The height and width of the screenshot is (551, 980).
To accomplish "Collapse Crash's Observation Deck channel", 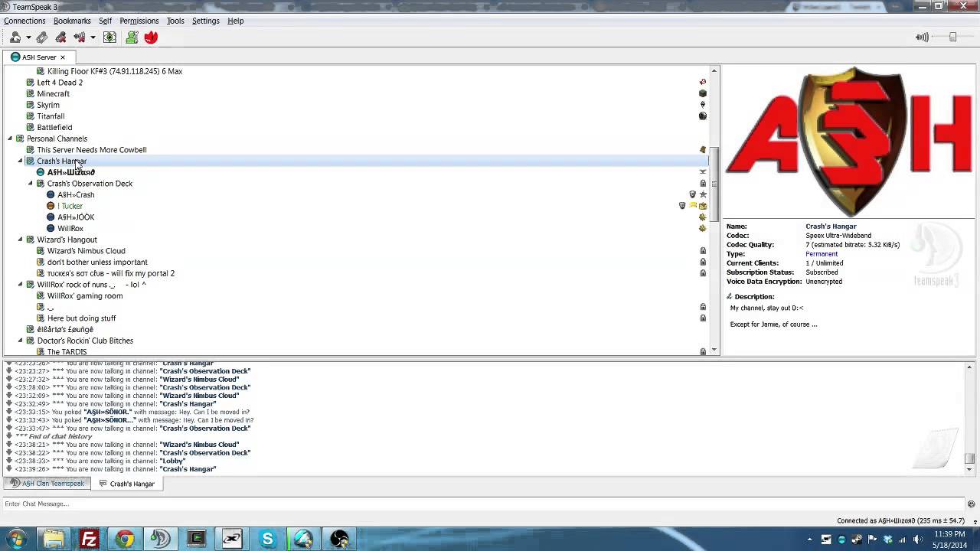I will point(31,184).
